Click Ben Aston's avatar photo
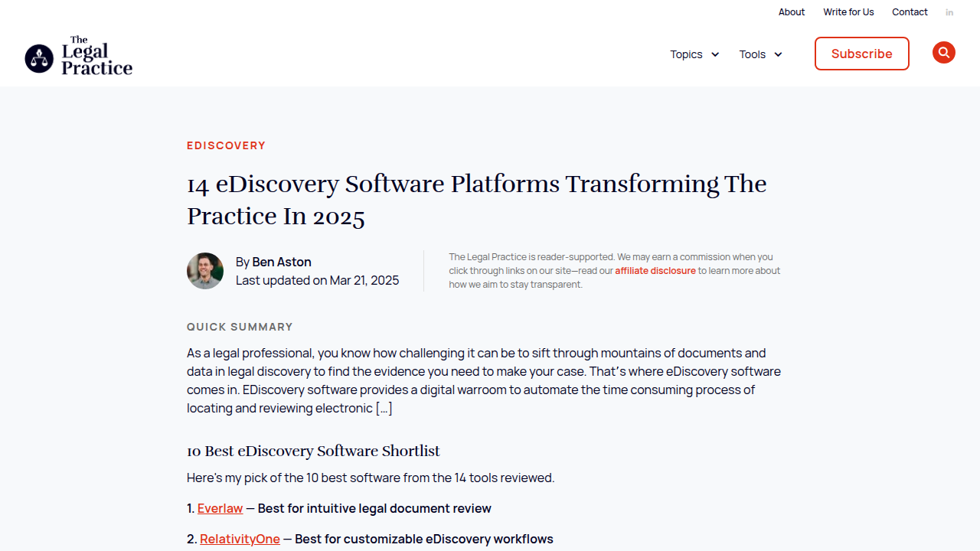Image resolution: width=980 pixels, height=551 pixels. [x=205, y=271]
